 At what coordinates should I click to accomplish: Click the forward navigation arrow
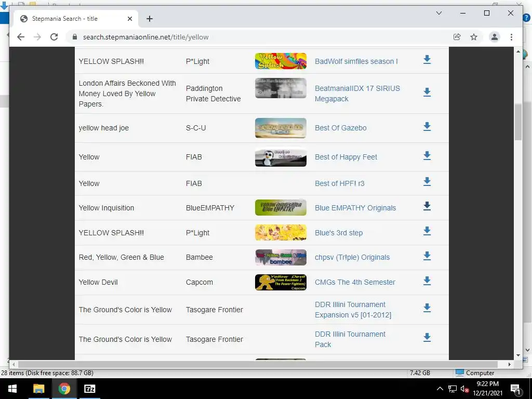click(37, 37)
